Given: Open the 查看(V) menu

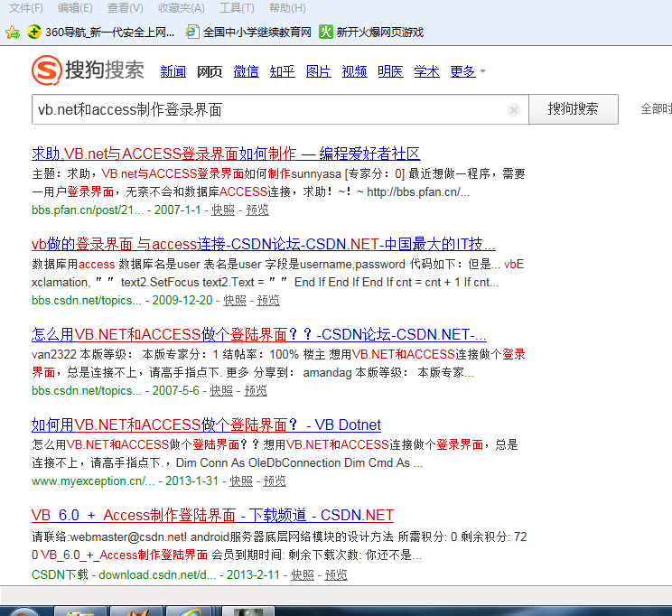Looking at the screenshot, I should pyautogui.click(x=126, y=8).
